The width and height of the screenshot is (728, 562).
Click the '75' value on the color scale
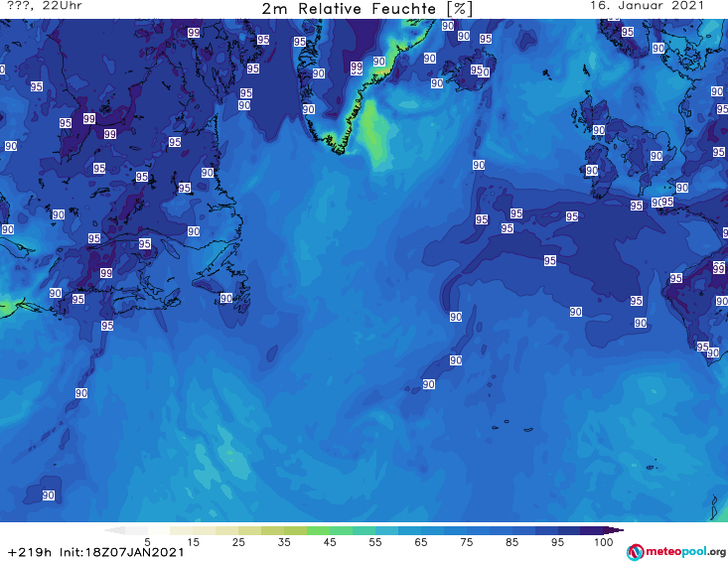pos(466,542)
